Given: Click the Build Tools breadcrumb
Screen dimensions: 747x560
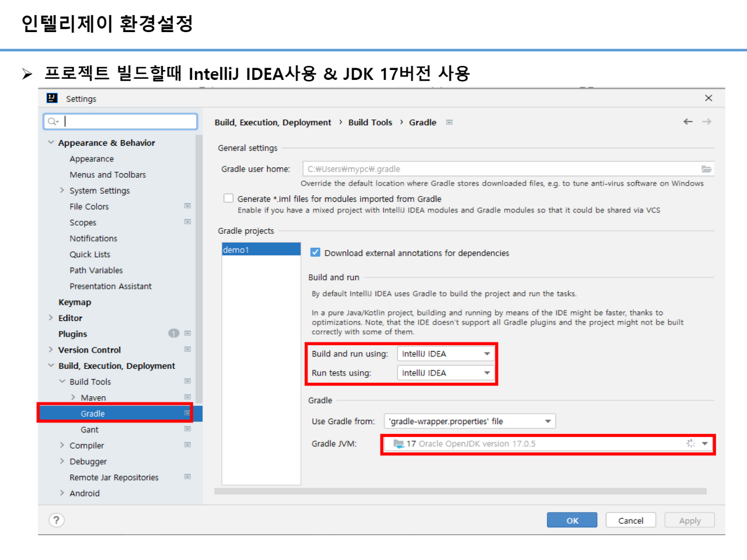Looking at the screenshot, I should click(370, 123).
